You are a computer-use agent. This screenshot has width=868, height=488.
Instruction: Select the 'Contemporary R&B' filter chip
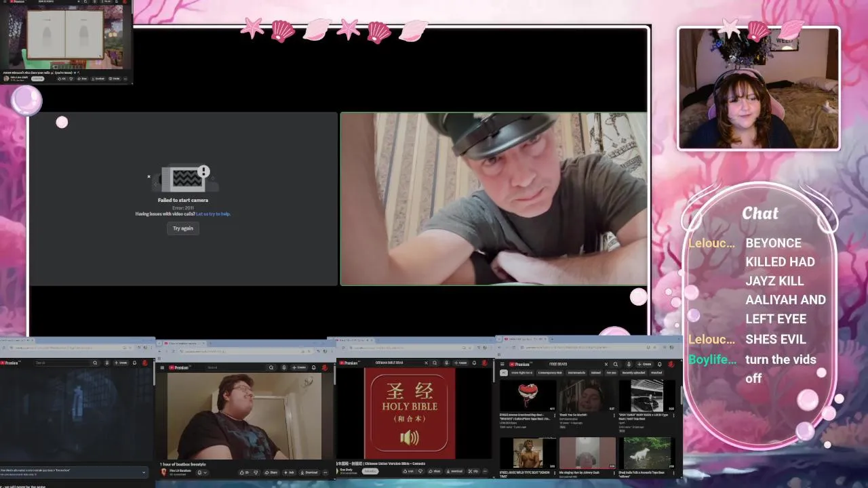tap(550, 373)
